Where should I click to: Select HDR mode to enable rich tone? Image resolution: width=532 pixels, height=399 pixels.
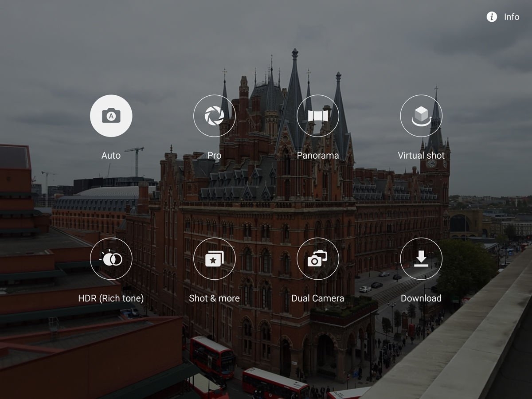[x=111, y=258]
